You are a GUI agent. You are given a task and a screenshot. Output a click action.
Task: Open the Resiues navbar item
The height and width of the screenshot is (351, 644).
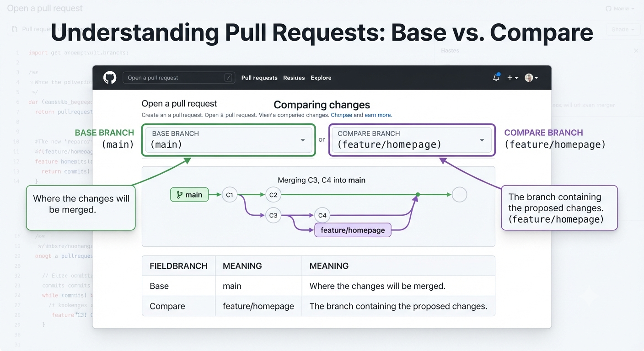[x=294, y=78]
